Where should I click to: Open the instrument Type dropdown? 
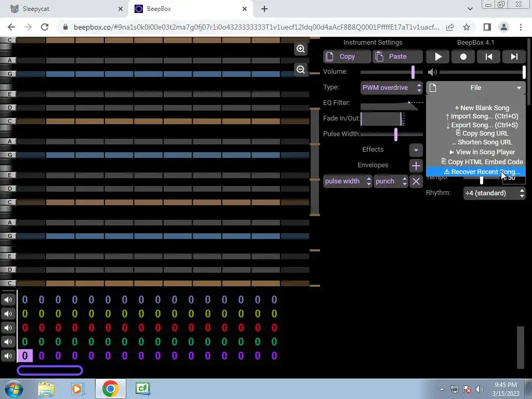(x=392, y=87)
